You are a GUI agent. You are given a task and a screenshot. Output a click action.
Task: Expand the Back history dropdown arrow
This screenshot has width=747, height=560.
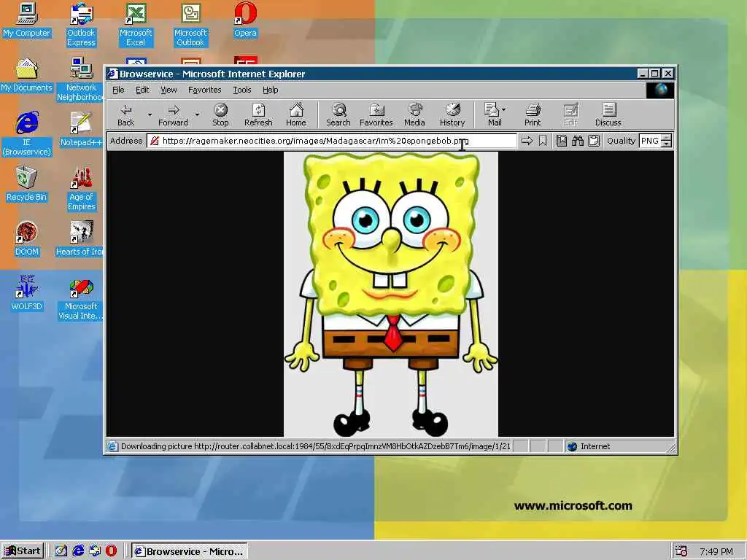pos(150,114)
